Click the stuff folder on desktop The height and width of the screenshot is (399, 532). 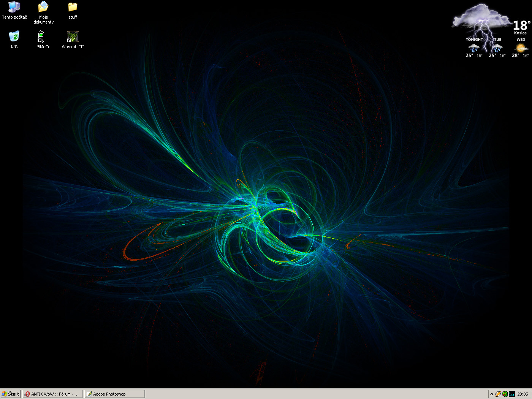coord(73,7)
